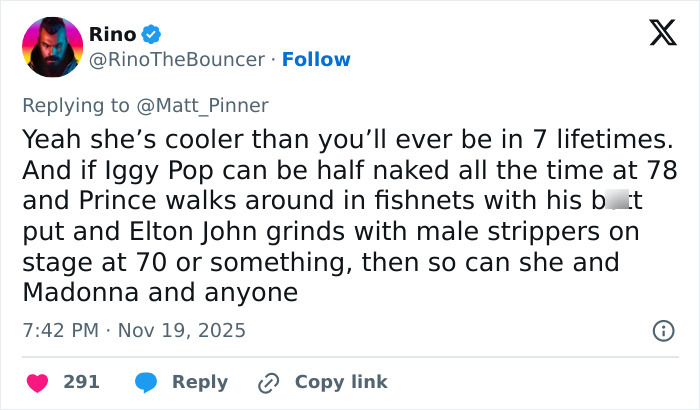Open the info circle icon
The image size is (700, 410).
662,330
